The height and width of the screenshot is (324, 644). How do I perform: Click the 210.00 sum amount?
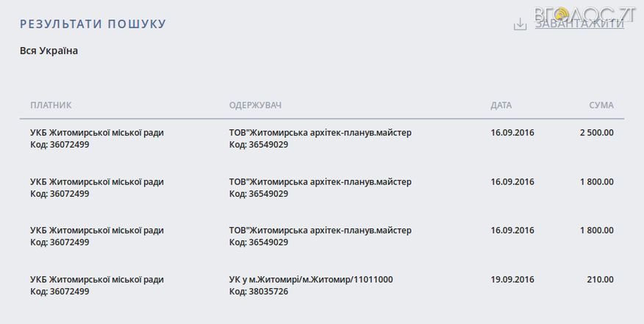click(600, 279)
